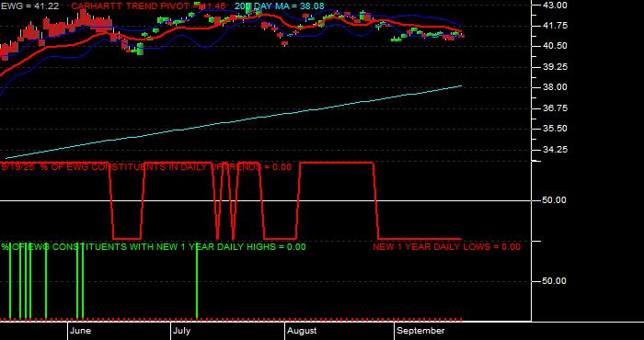Click the 200 DAY MA = 38.08 label
The width and height of the screenshot is (644, 340).
[279, 6]
